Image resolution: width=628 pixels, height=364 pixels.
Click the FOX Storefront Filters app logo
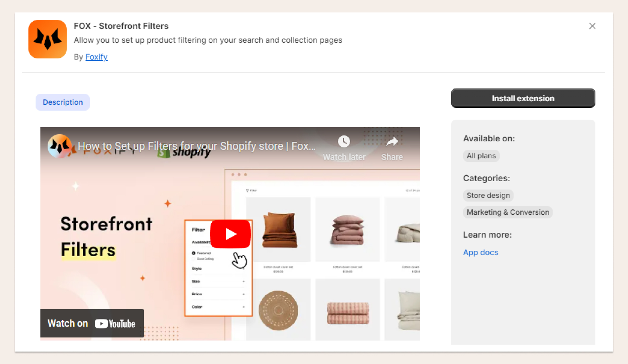48,39
